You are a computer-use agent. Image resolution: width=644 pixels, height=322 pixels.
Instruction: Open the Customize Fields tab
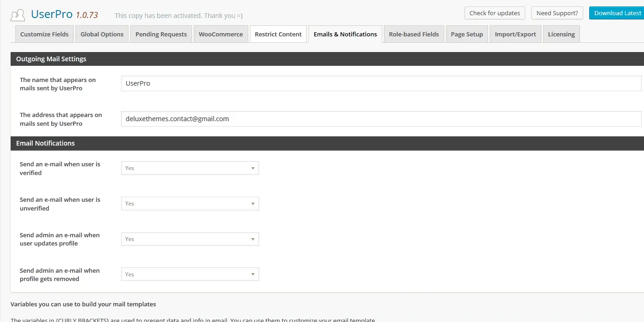click(x=45, y=34)
